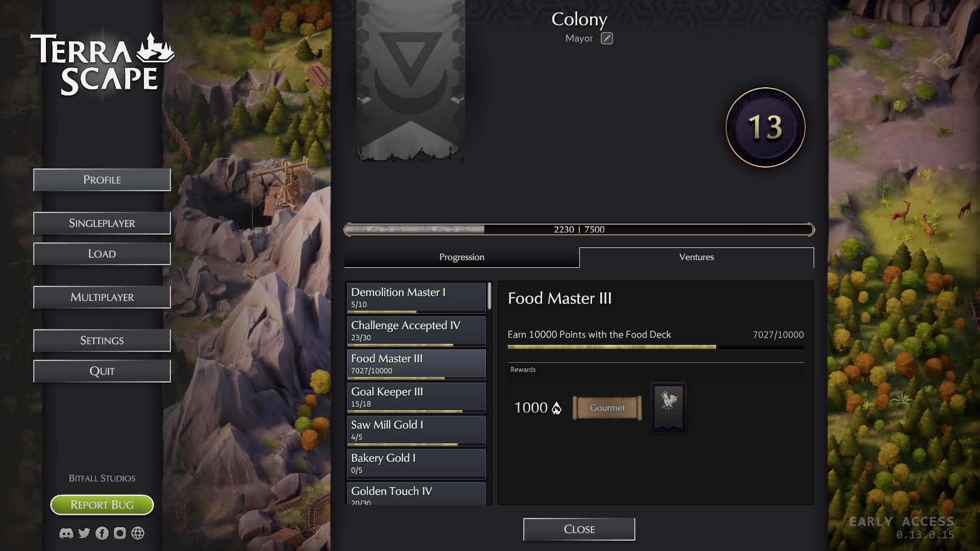Click the 2230 | 7500 experience bar
The width and height of the screenshot is (980, 551).
[579, 230]
